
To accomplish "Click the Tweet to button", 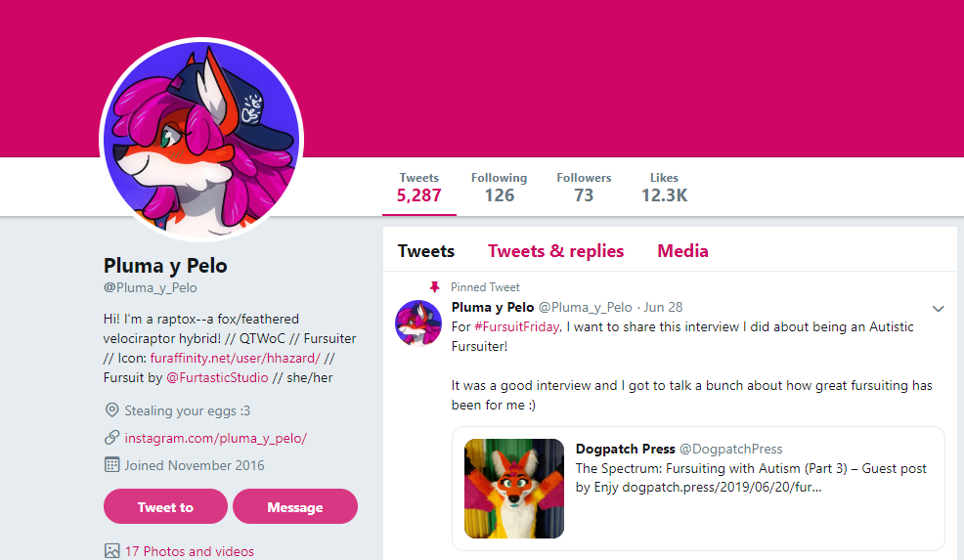I will (165, 506).
